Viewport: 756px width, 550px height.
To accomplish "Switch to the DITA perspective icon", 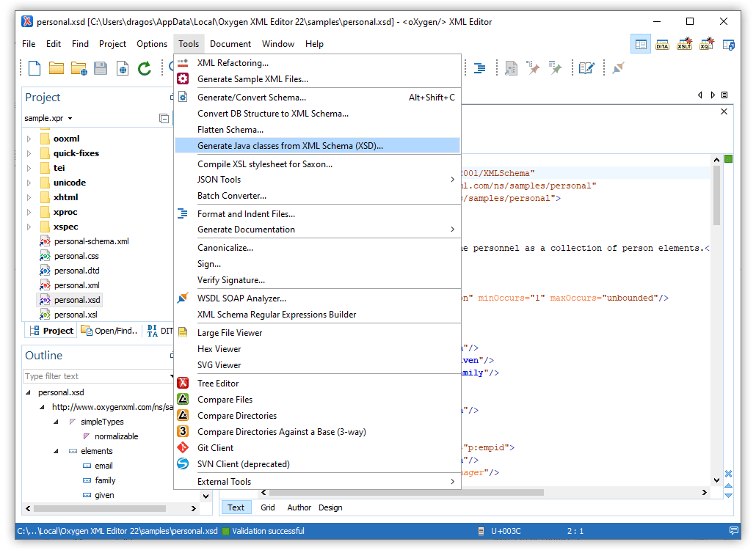I will [662, 44].
